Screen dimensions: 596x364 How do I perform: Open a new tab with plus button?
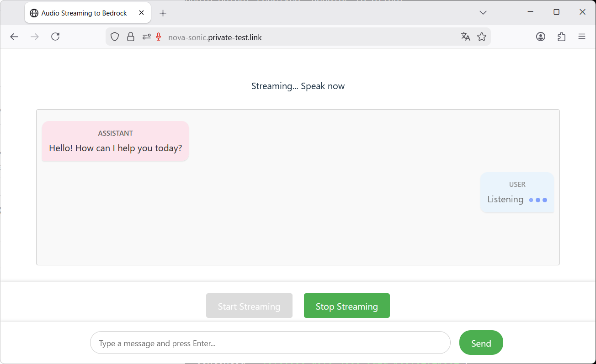[163, 13]
